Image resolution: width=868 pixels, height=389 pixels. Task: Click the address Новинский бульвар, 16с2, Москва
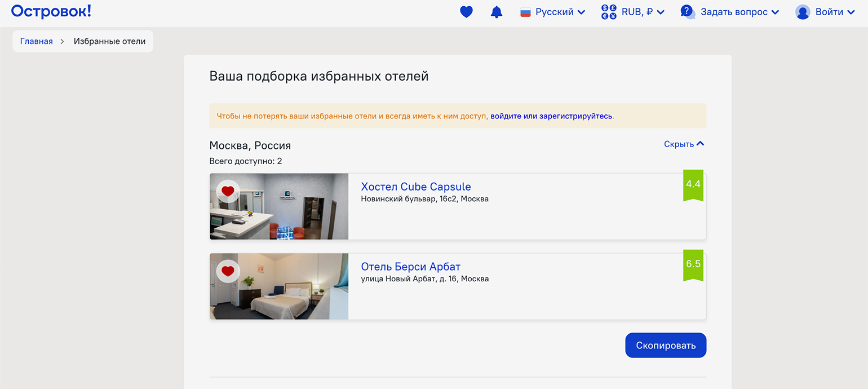(425, 199)
